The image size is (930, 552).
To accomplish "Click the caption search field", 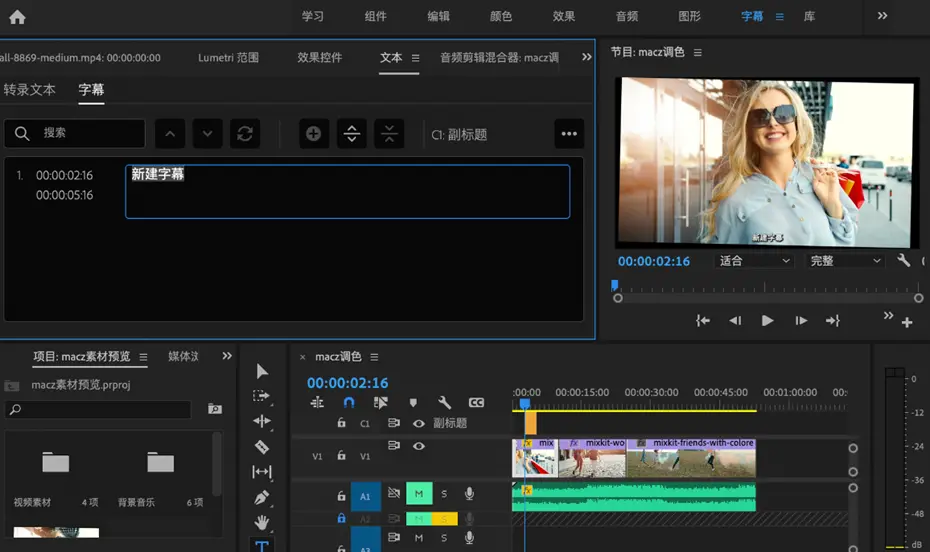I will pos(75,133).
